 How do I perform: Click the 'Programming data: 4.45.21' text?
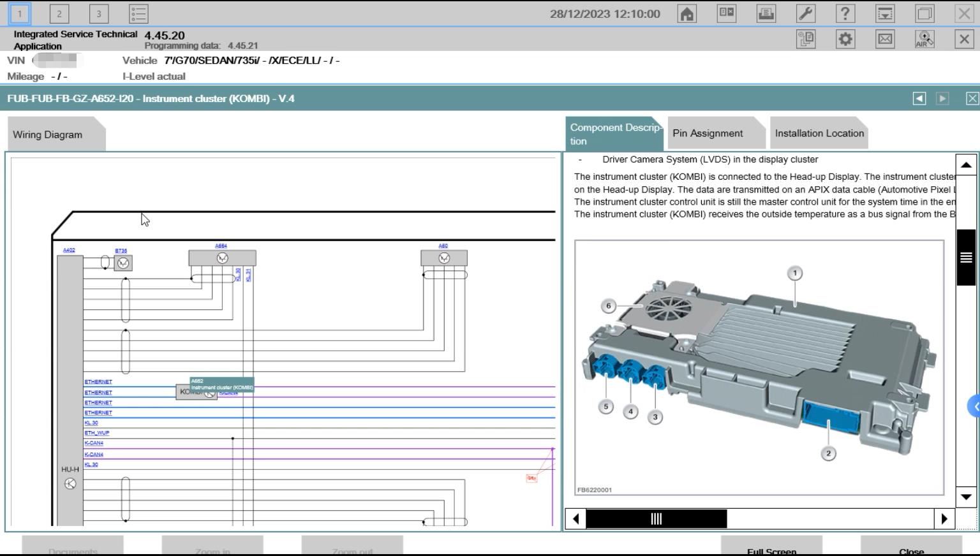pyautogui.click(x=201, y=46)
